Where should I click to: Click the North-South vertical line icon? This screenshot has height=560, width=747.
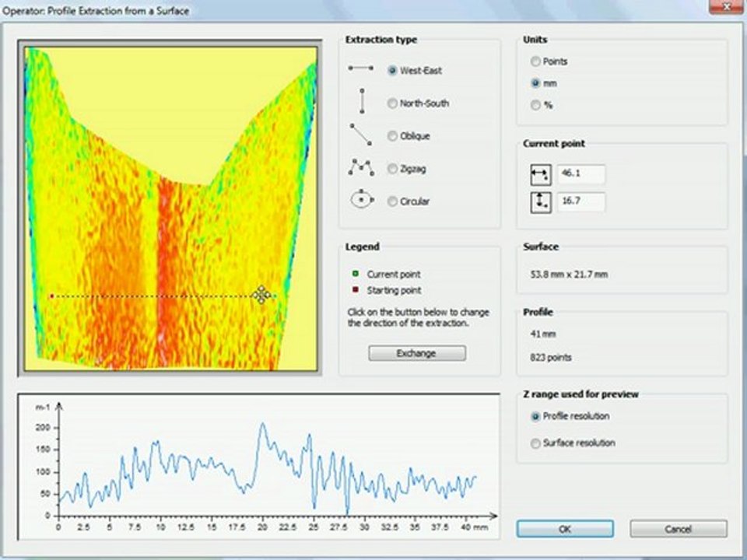coord(362,100)
